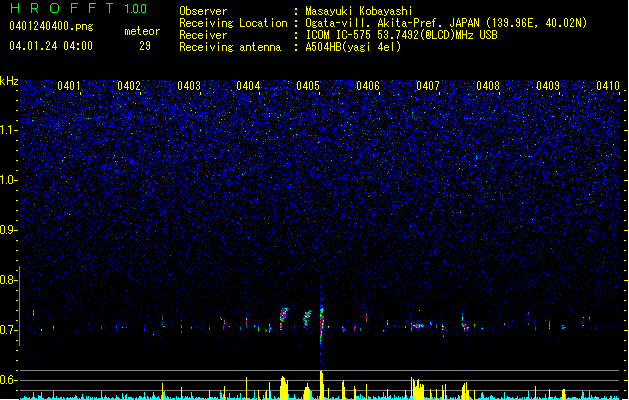Image resolution: width=629 pixels, height=400 pixels.
Task: Click the 0405 time marker
Action: (308, 86)
